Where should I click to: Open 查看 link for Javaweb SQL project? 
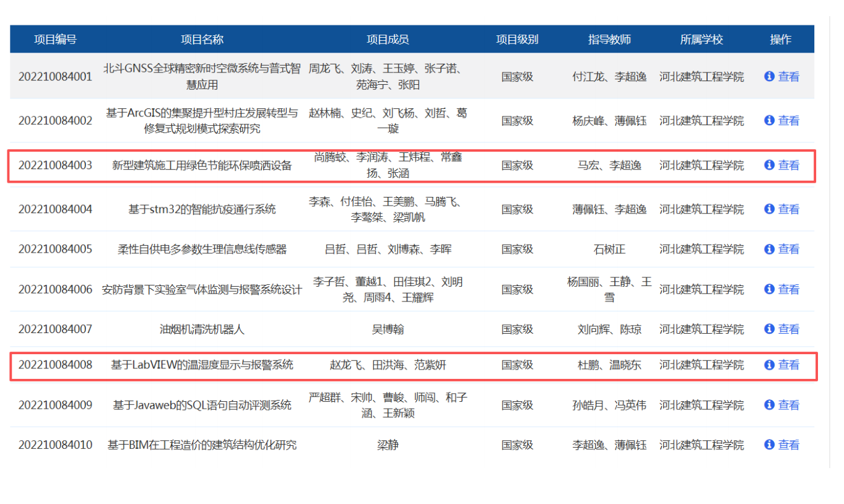click(x=788, y=405)
